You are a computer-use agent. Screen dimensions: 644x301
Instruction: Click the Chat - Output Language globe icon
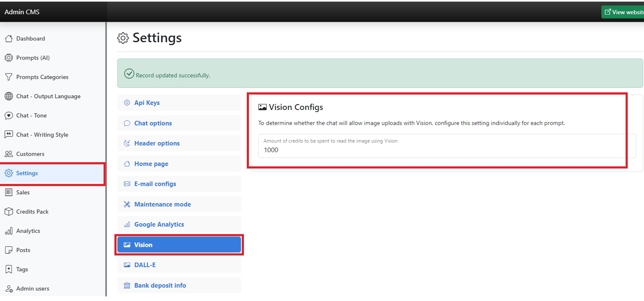pos(8,96)
